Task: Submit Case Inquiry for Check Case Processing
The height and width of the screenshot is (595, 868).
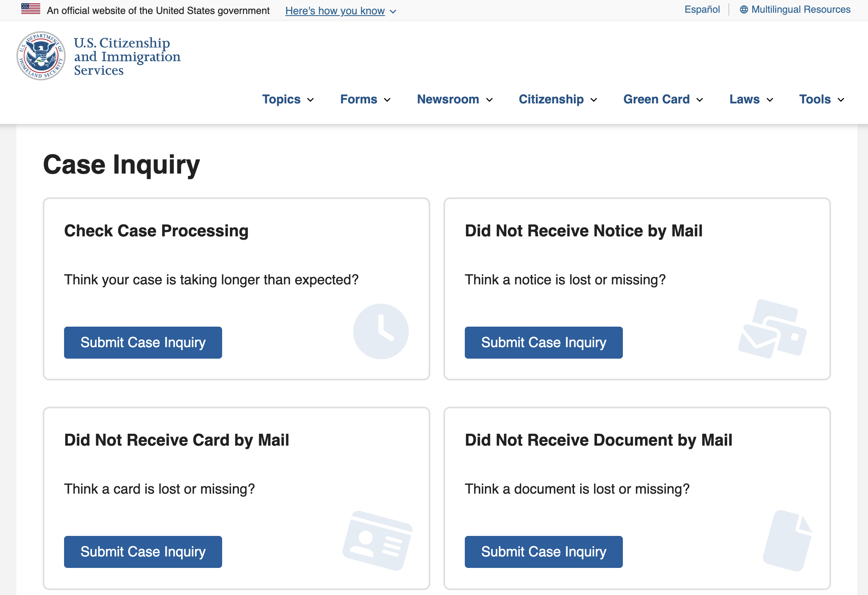Action: click(x=143, y=343)
